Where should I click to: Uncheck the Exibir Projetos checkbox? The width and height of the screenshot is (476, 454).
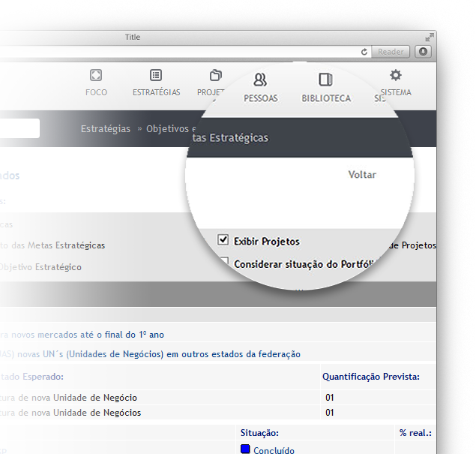tap(223, 240)
